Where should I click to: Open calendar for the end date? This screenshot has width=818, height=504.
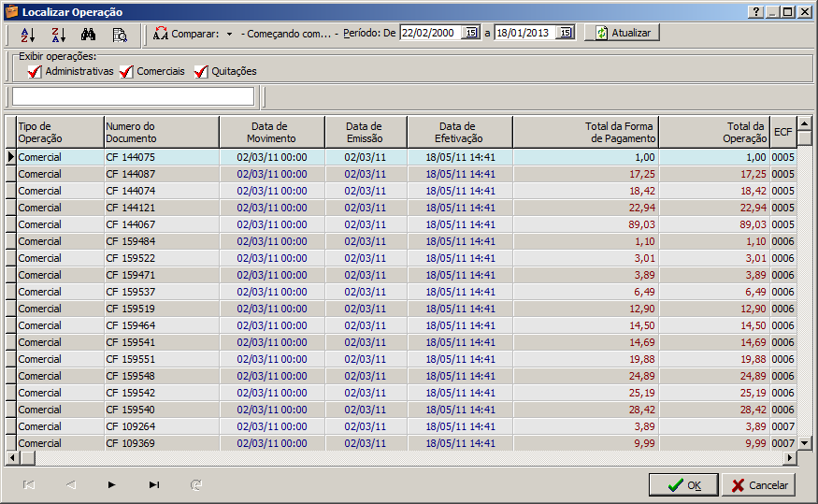pos(565,33)
